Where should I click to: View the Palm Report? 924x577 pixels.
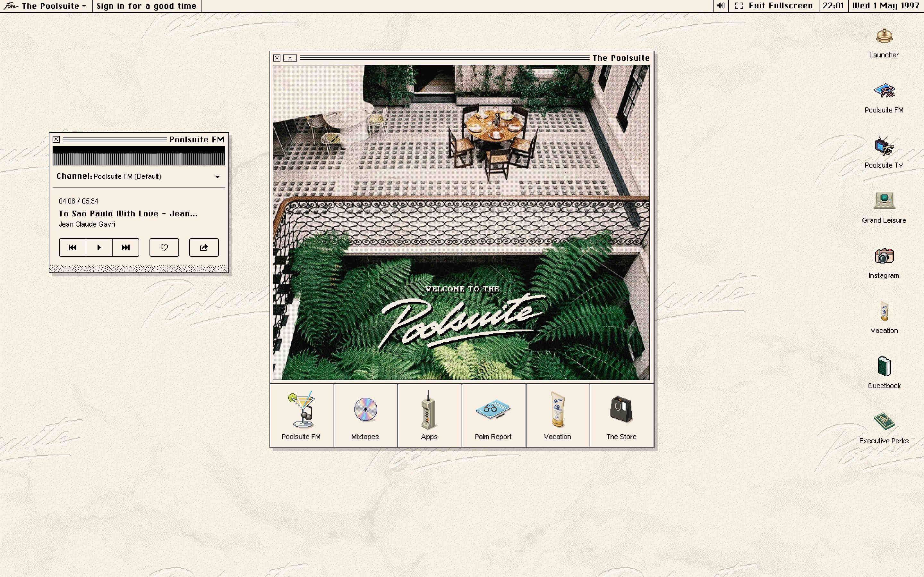point(492,415)
